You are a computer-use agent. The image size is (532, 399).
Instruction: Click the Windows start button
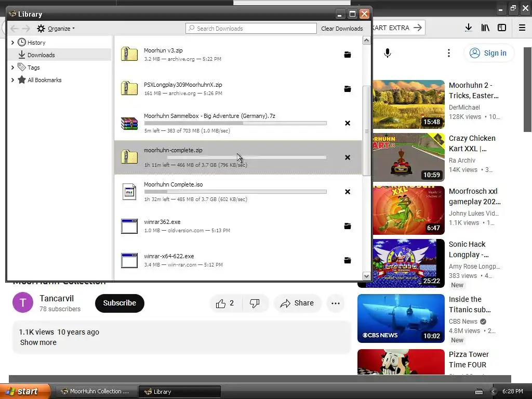[25, 391]
